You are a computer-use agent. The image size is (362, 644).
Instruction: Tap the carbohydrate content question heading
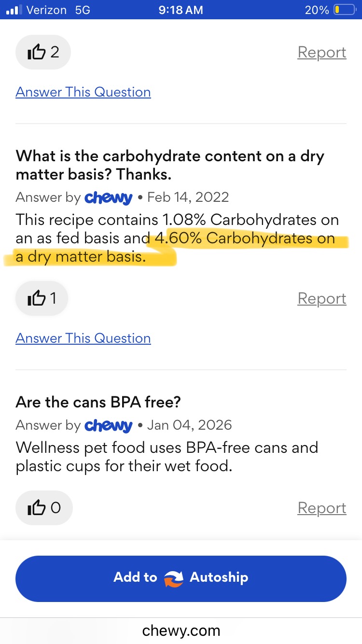point(170,165)
